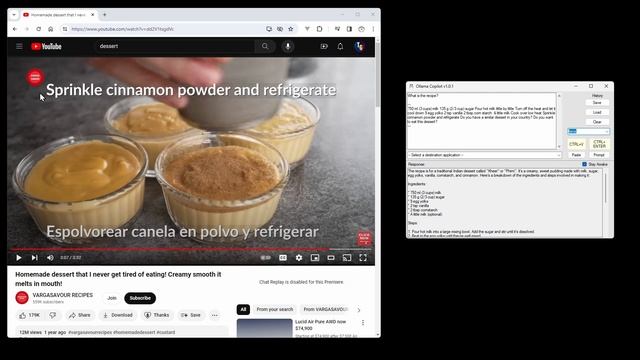The image size is (640, 360).
Task: Download the video
Action: point(118,315)
